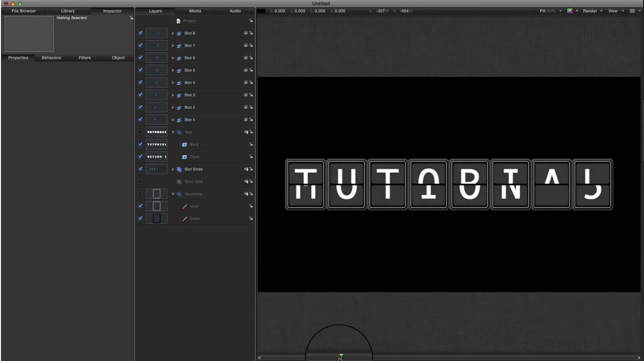644x361 pixels.
Task: Click the Outer shape line icon
Action: (x=185, y=219)
